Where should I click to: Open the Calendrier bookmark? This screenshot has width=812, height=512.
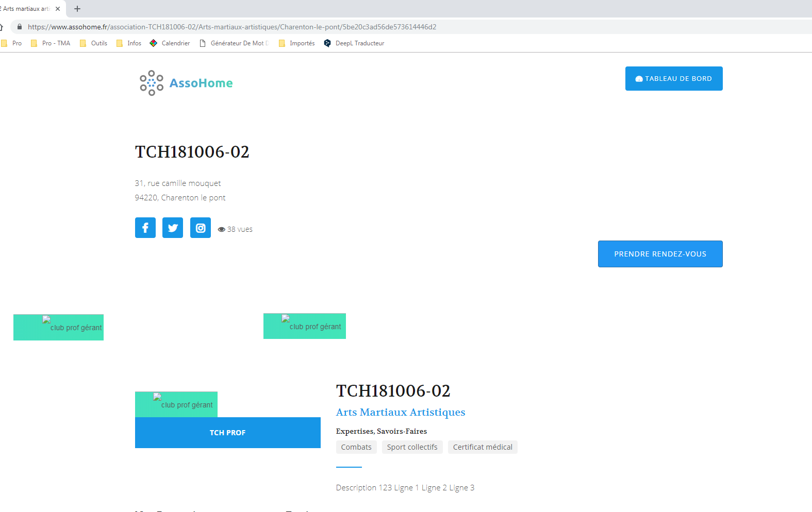coord(170,43)
